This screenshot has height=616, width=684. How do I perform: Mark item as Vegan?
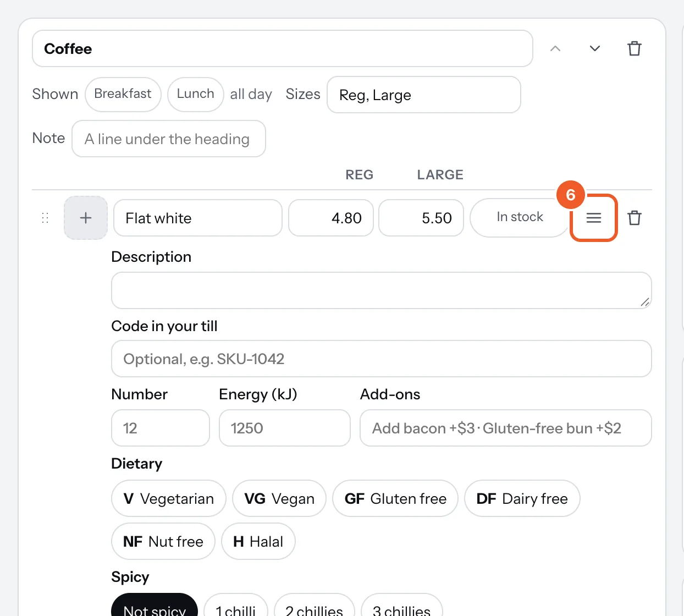[x=279, y=498]
